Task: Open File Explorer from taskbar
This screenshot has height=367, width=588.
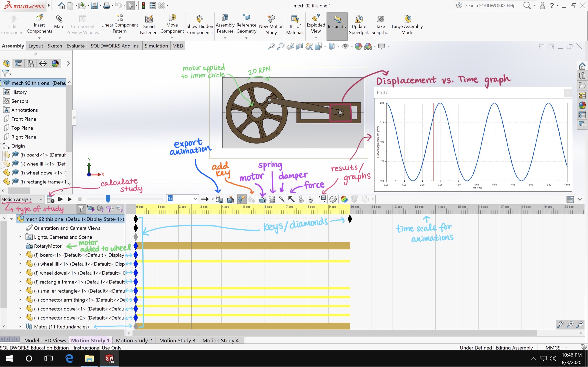Action: click(x=89, y=358)
